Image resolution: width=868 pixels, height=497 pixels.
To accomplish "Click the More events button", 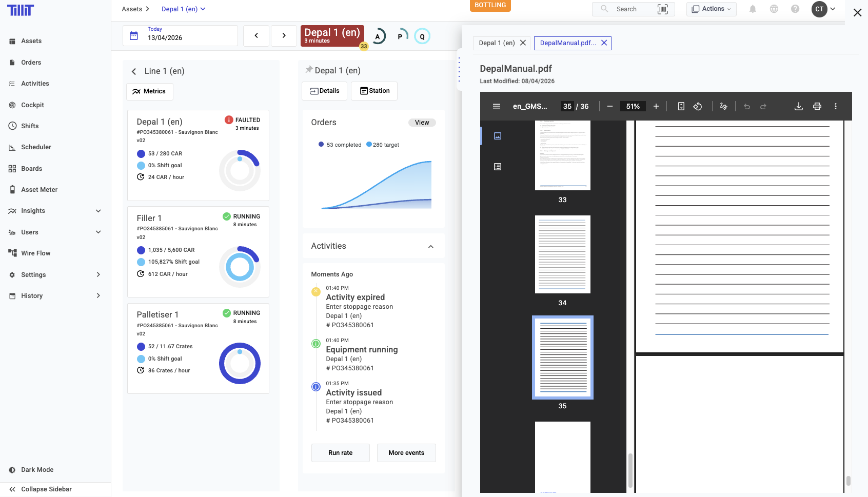I will pyautogui.click(x=406, y=453).
